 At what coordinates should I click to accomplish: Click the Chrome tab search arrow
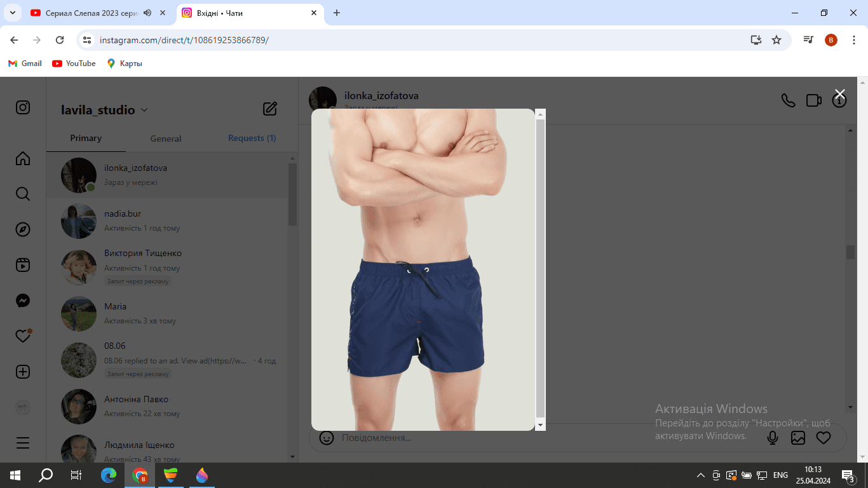[x=12, y=13]
